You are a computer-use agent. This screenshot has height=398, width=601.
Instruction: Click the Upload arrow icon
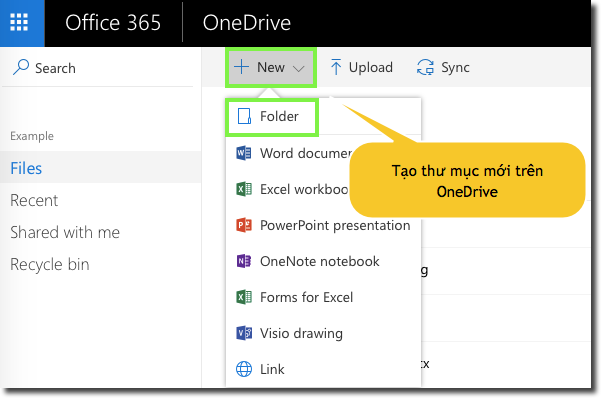(336, 67)
